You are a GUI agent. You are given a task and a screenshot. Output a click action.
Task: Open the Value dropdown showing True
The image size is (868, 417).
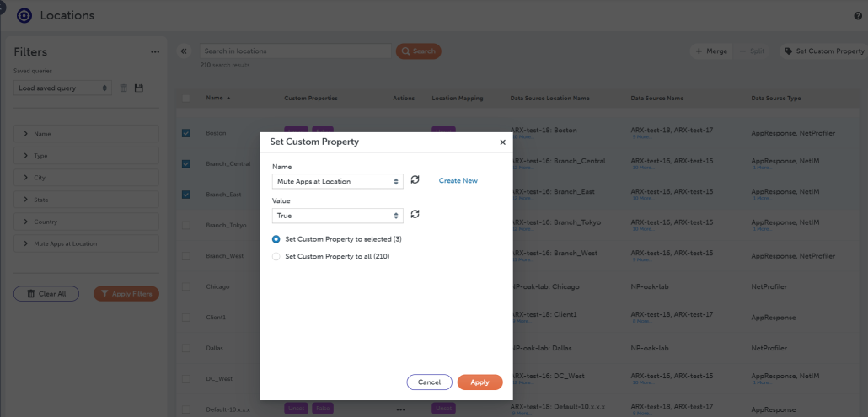[338, 216]
